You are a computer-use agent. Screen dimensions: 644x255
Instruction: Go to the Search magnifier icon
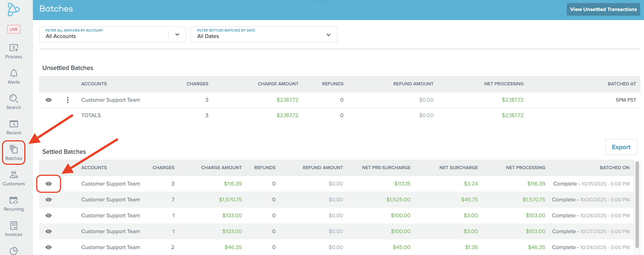coord(13,99)
